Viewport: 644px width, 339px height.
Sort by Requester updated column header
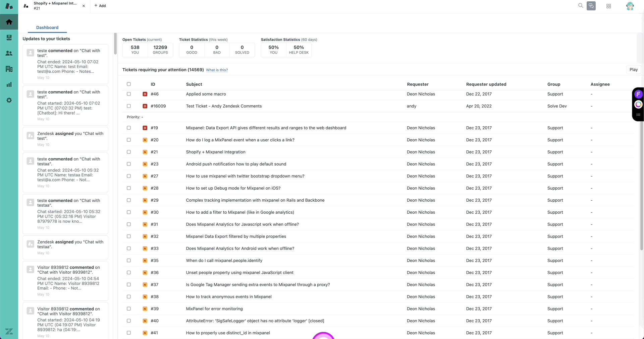(486, 84)
